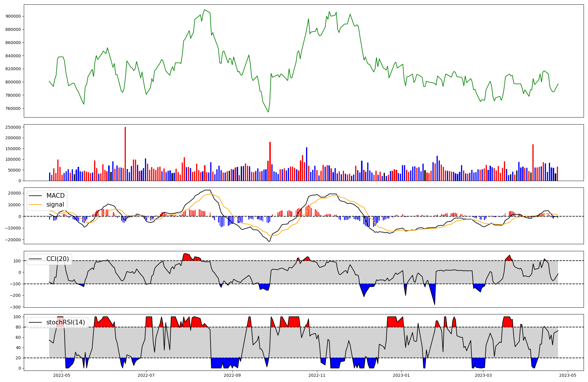This screenshot has height=382, width=588.
Task: Select the CCI(20) legend entry
Action: [57, 259]
